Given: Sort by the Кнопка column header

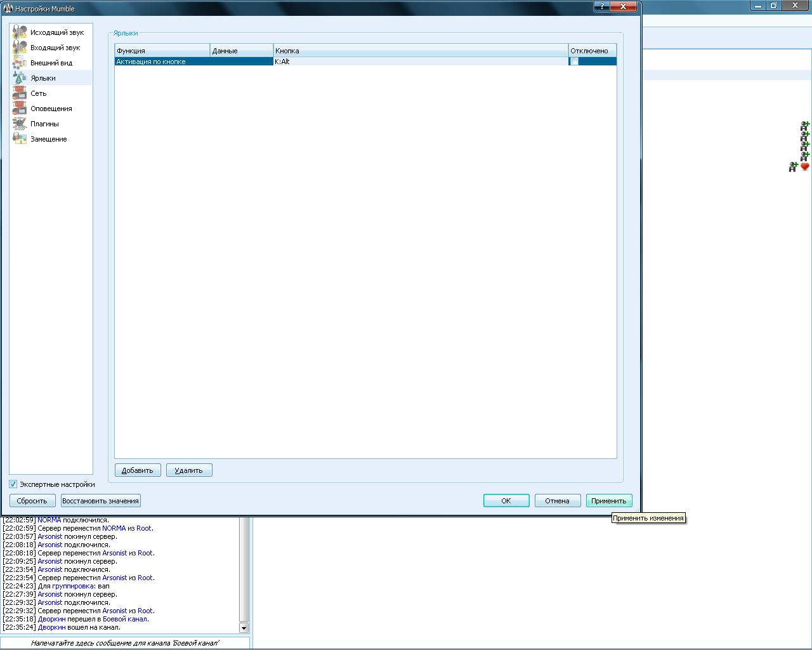Looking at the screenshot, I should pyautogui.click(x=420, y=51).
